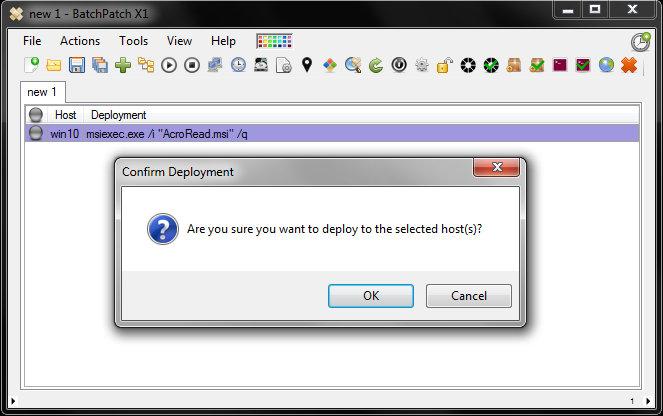Open the Tools menu
The height and width of the screenshot is (416, 663).
click(134, 41)
